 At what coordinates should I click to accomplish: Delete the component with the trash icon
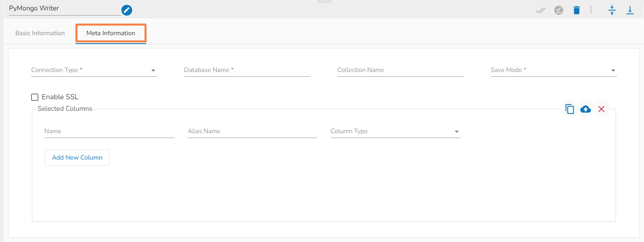[577, 10]
